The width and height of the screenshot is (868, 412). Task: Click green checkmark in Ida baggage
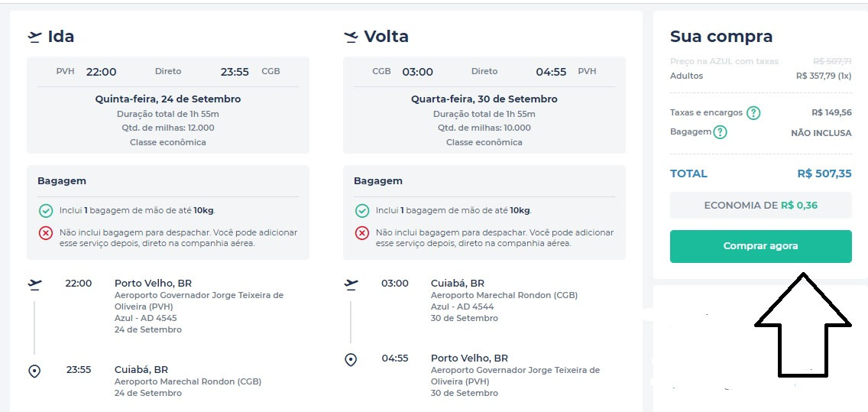point(46,210)
